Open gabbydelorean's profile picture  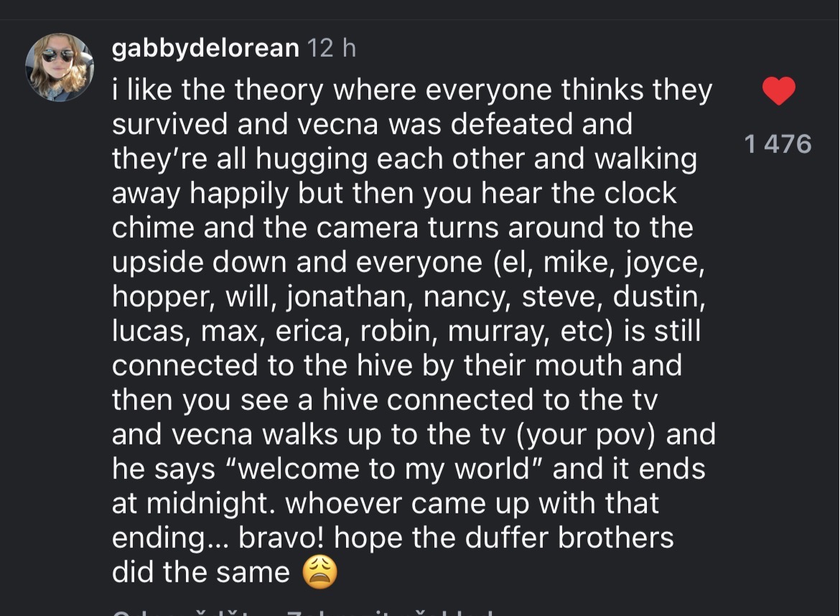tap(60, 67)
